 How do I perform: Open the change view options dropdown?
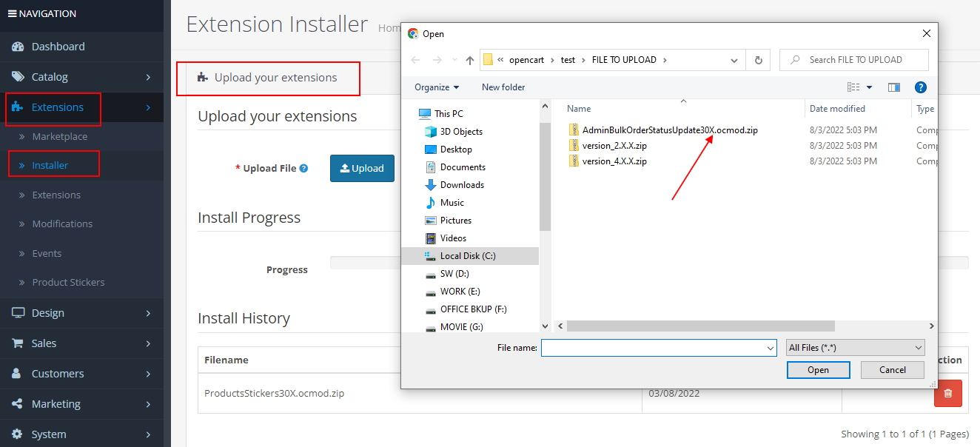pyautogui.click(x=869, y=87)
